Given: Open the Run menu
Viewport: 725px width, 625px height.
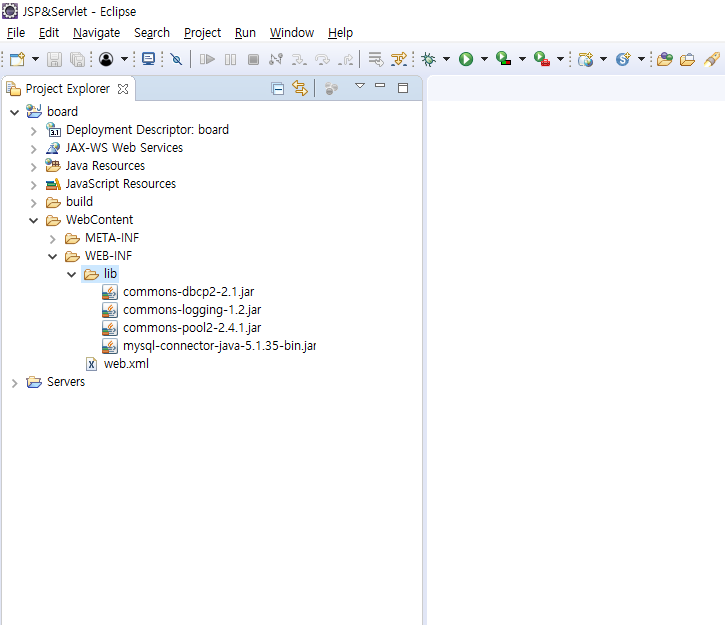Looking at the screenshot, I should (246, 33).
